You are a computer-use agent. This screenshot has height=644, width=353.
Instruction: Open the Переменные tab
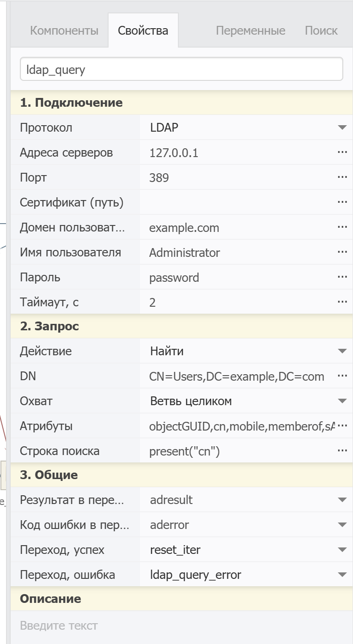250,31
